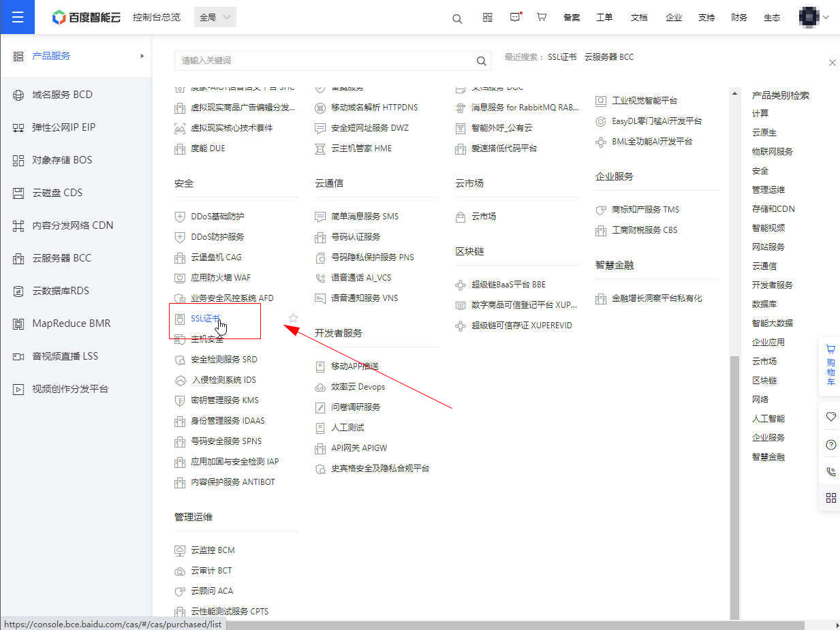This screenshot has width=840, height=630.
Task: Open 密钥管理服务 KMS
Action: 225,400
